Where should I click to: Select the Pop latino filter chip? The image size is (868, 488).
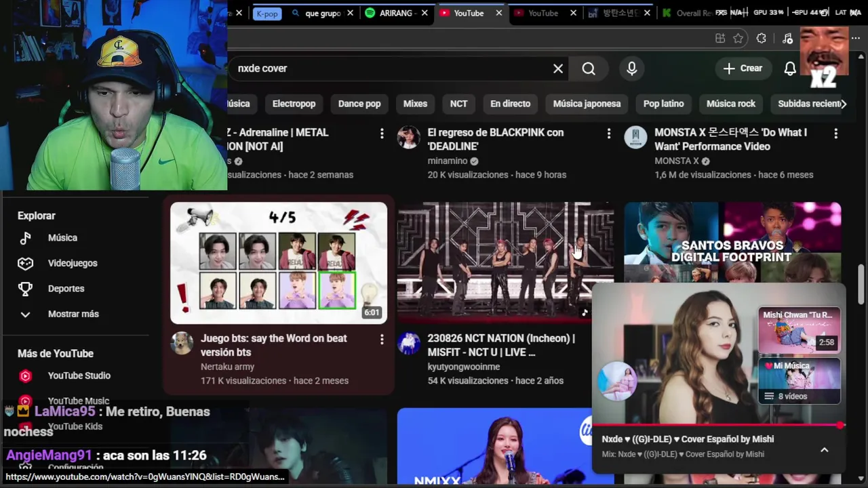coord(663,104)
